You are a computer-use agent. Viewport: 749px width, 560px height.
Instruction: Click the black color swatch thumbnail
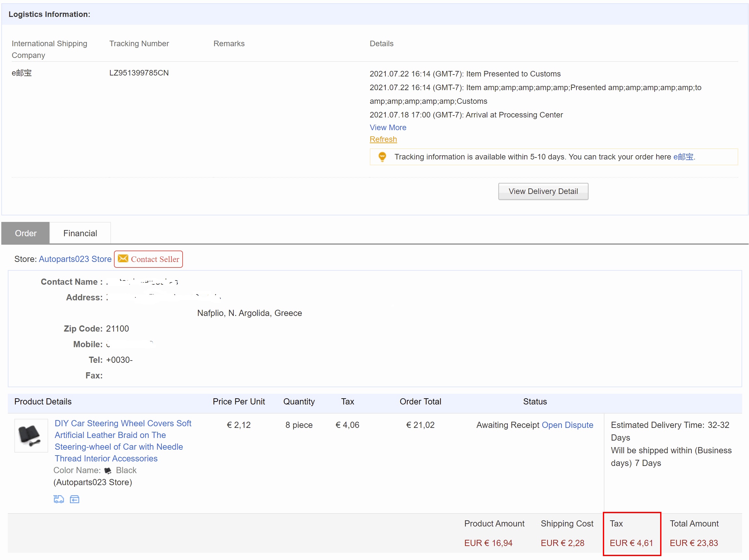pyautogui.click(x=108, y=470)
